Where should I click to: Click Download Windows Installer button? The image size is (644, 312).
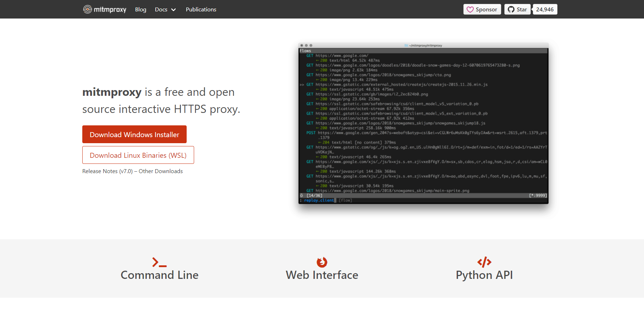pos(134,134)
